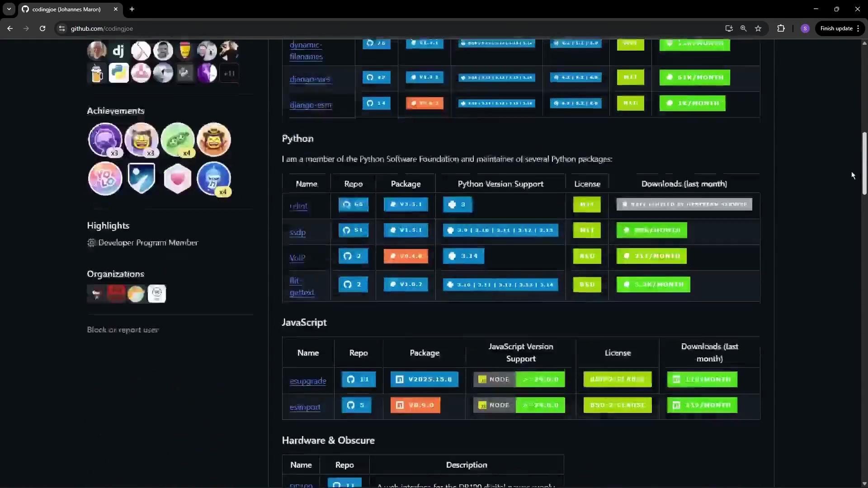Open the white organization avatar
The image size is (868, 488).
pyautogui.click(x=157, y=294)
